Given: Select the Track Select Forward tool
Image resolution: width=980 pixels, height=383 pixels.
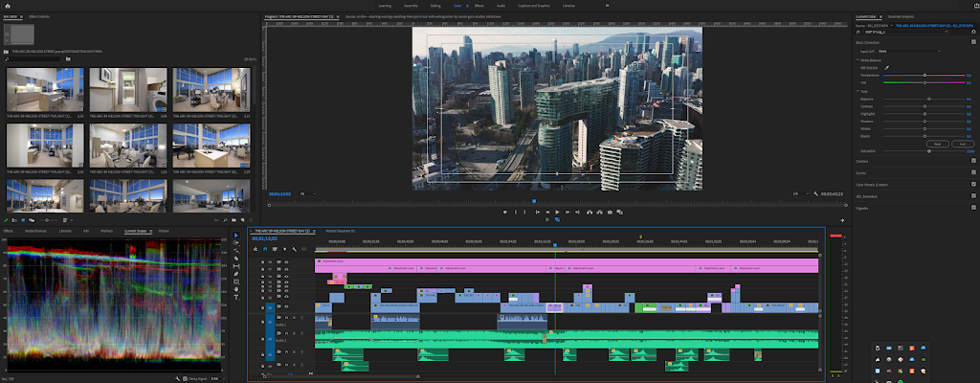Looking at the screenshot, I should point(236,243).
